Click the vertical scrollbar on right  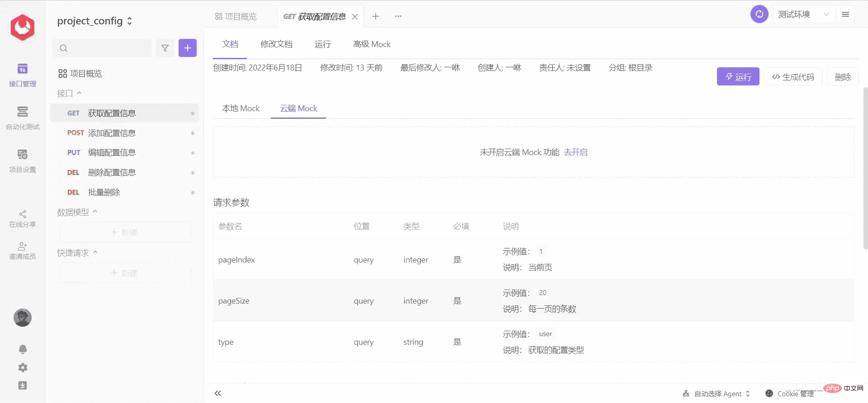click(865, 168)
